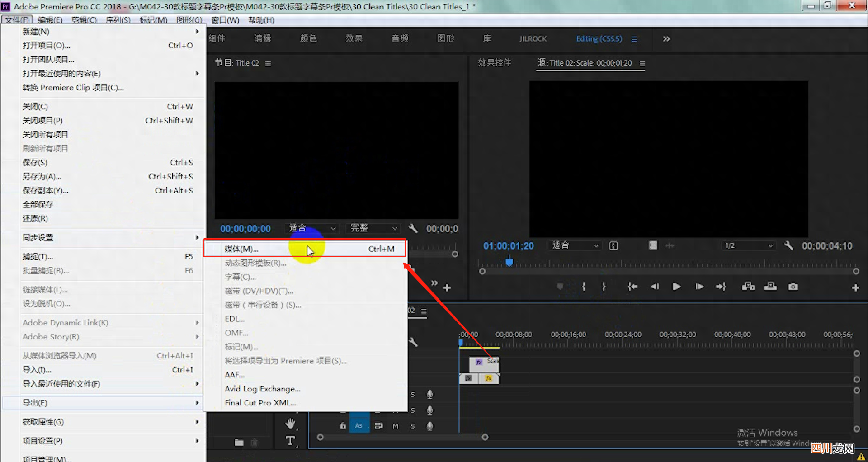Export frame with the camera icon
868x462 pixels.
793,287
